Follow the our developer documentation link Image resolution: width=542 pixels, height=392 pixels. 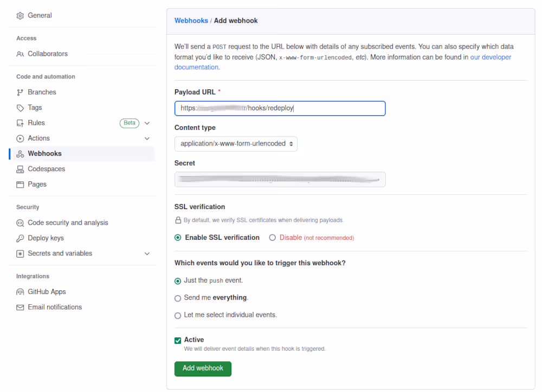coord(490,57)
